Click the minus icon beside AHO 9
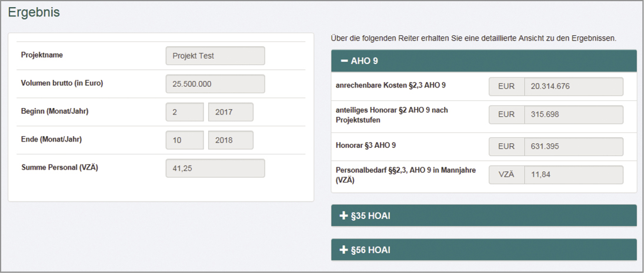 coord(343,60)
